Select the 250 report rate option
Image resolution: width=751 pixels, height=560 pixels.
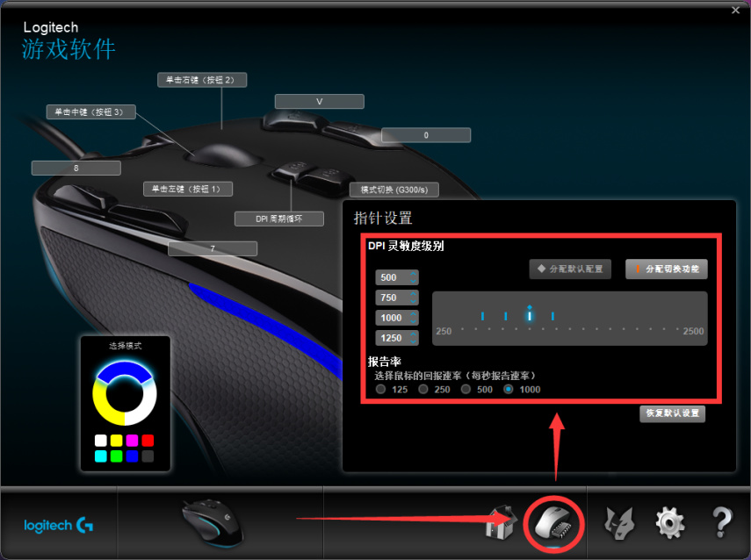[x=422, y=389]
